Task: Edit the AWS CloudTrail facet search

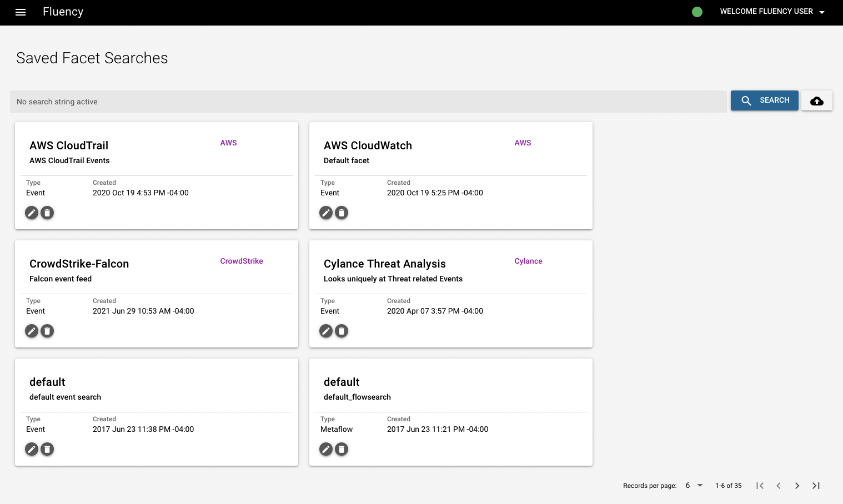Action: pyautogui.click(x=32, y=213)
